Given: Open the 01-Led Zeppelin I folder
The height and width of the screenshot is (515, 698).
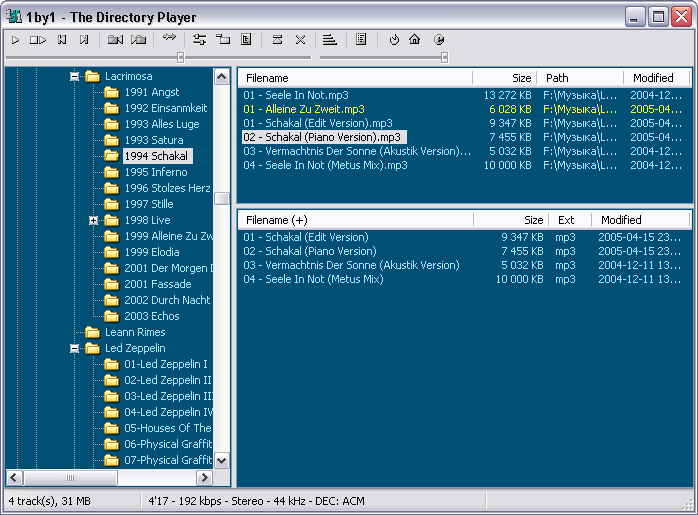Looking at the screenshot, I should (166, 365).
